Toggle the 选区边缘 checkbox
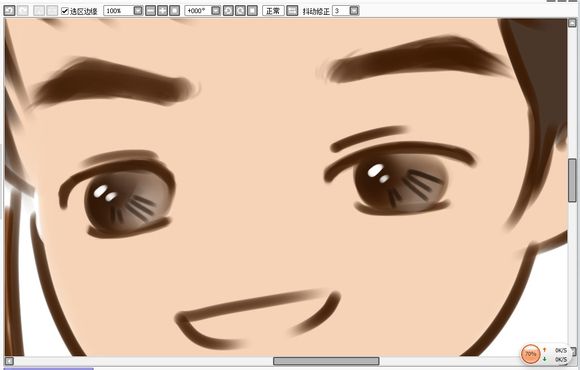The height and width of the screenshot is (370, 580). (65, 11)
